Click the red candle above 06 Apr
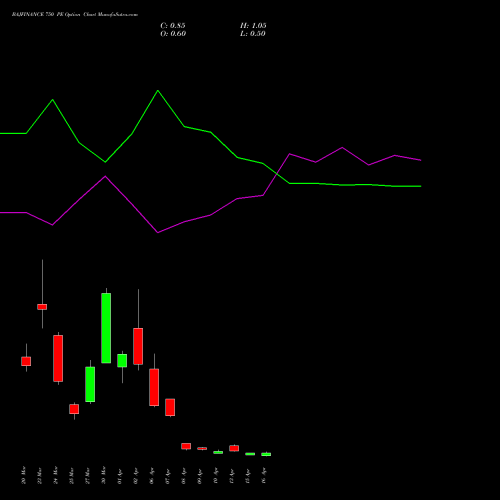500x500 pixels. click(154, 387)
